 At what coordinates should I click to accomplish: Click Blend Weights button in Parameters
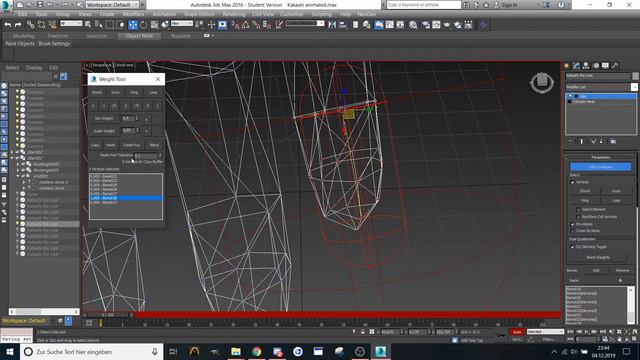[x=598, y=258]
